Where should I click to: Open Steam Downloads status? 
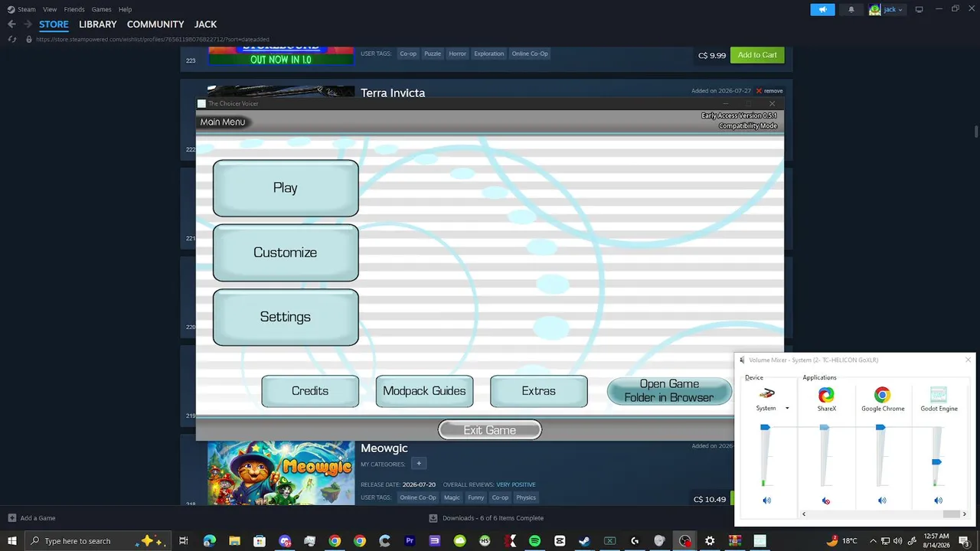(488, 518)
